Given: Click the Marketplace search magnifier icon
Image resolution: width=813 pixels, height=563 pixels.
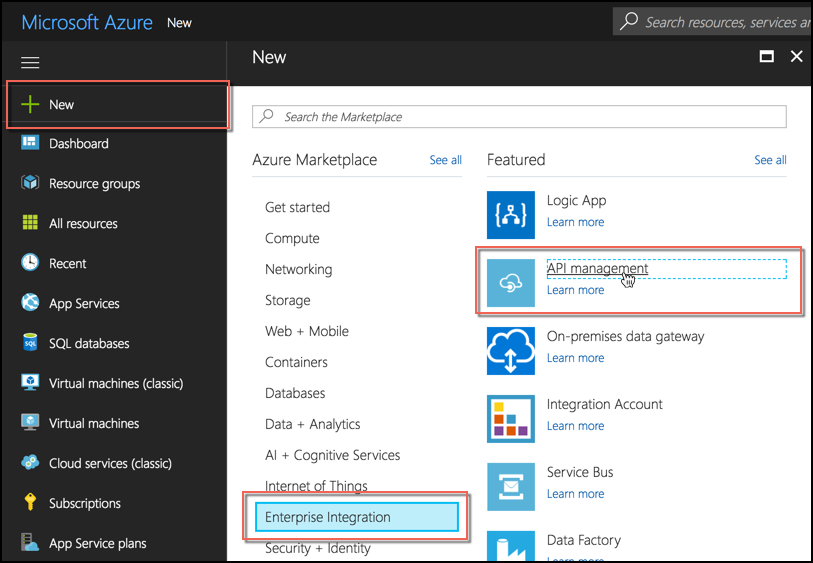Looking at the screenshot, I should point(267,116).
